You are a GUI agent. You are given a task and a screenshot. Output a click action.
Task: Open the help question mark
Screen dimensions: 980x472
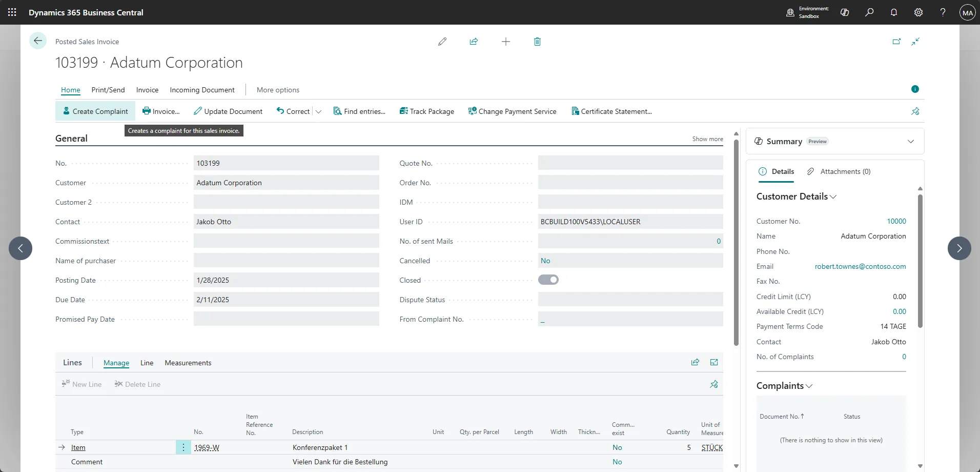(943, 12)
